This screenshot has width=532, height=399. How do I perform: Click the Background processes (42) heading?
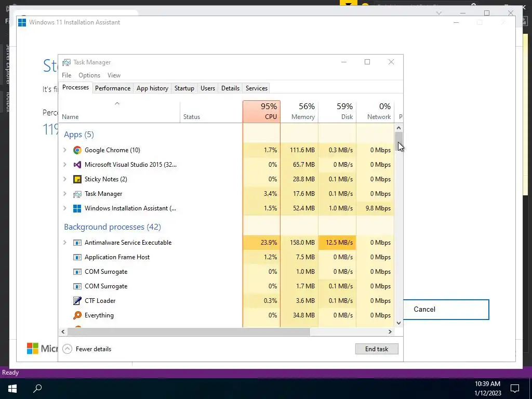tap(112, 227)
